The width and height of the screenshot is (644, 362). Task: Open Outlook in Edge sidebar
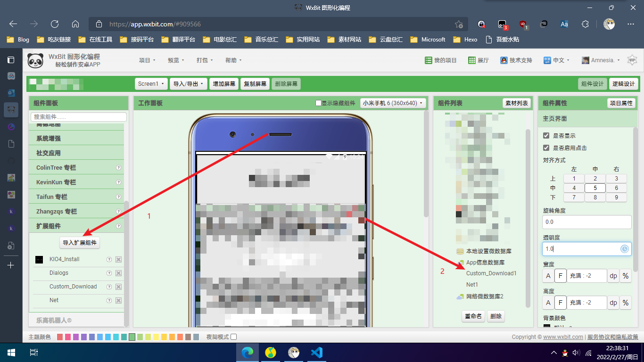click(x=11, y=93)
